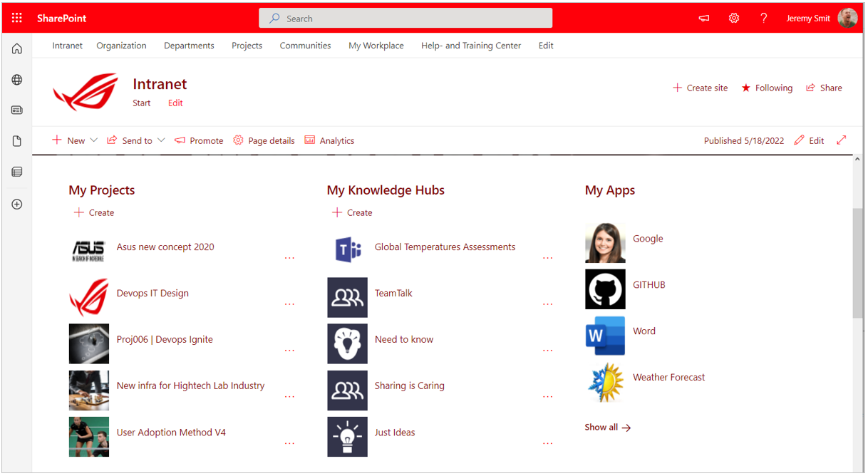Image resolution: width=868 pixels, height=476 pixels.
Task: Open the app launcher waffle icon
Action: coord(16,18)
